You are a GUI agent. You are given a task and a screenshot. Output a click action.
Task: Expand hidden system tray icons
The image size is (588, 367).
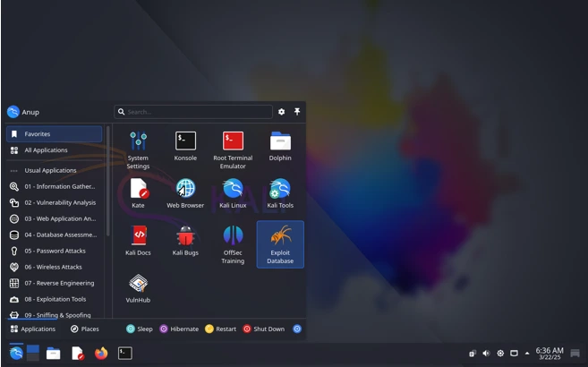[527, 354]
